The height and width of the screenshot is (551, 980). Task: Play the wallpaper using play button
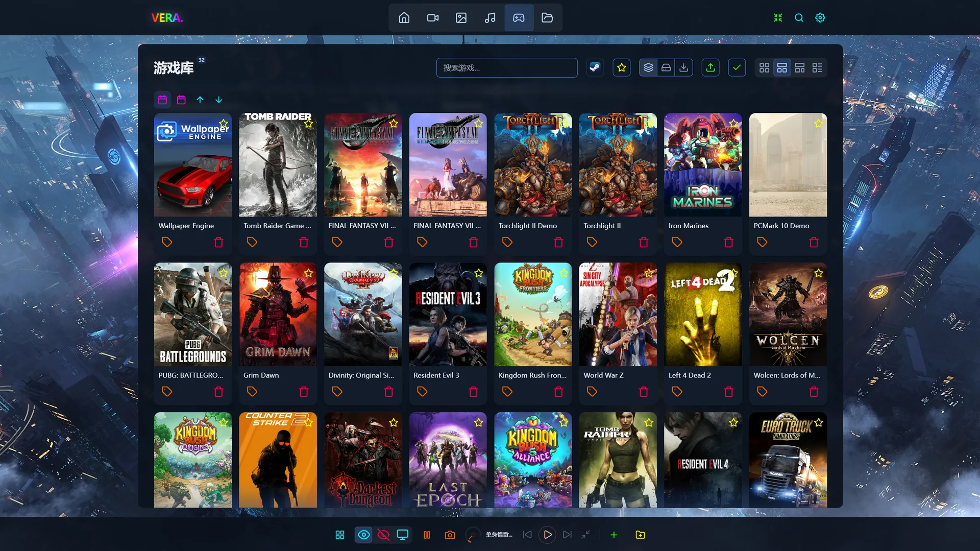(x=547, y=535)
